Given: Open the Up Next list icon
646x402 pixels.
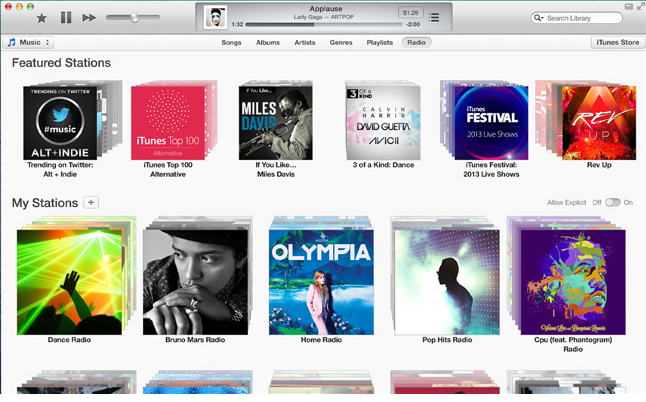Looking at the screenshot, I should 434,18.
